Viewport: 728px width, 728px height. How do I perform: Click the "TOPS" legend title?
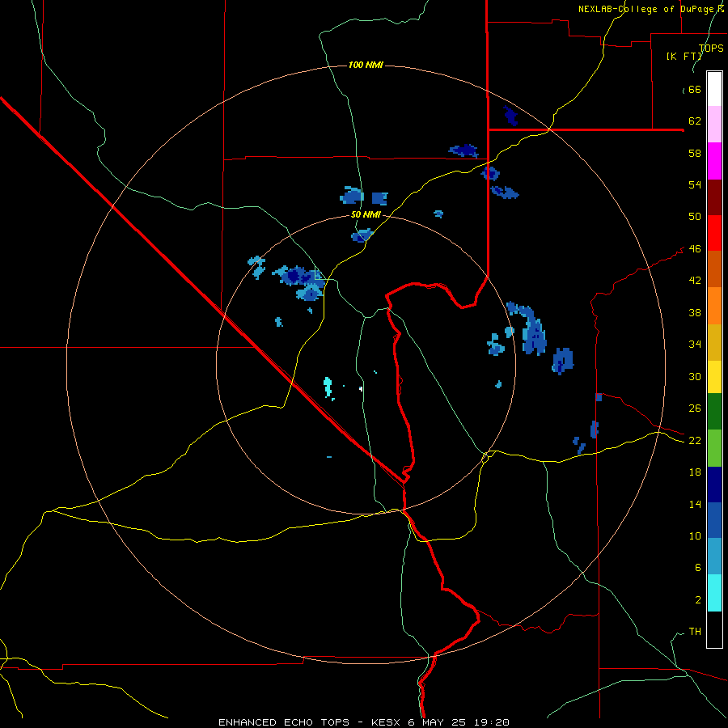(x=711, y=49)
